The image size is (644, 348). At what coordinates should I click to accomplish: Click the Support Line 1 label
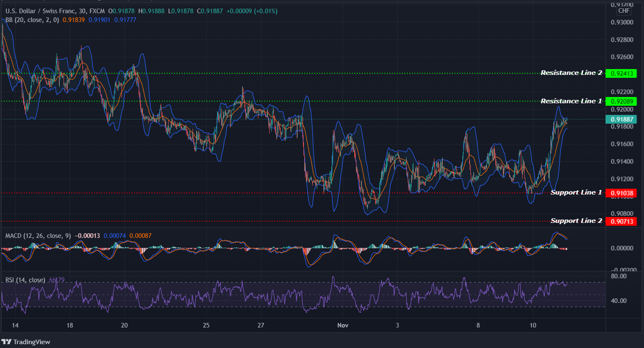tap(576, 193)
